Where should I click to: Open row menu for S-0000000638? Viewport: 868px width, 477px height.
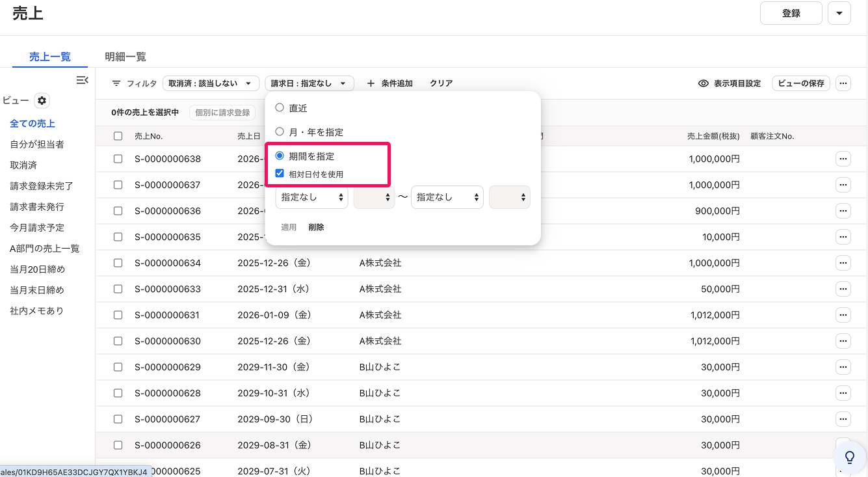coord(843,159)
